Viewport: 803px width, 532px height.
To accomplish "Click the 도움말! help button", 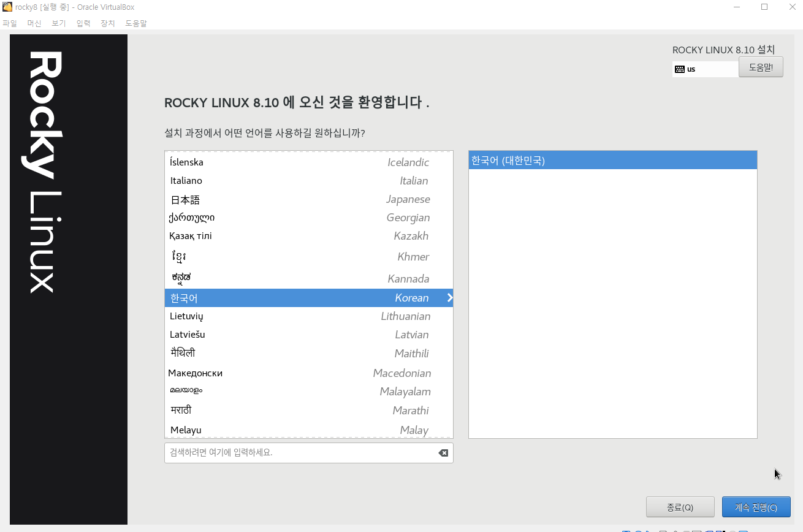I will (761, 67).
